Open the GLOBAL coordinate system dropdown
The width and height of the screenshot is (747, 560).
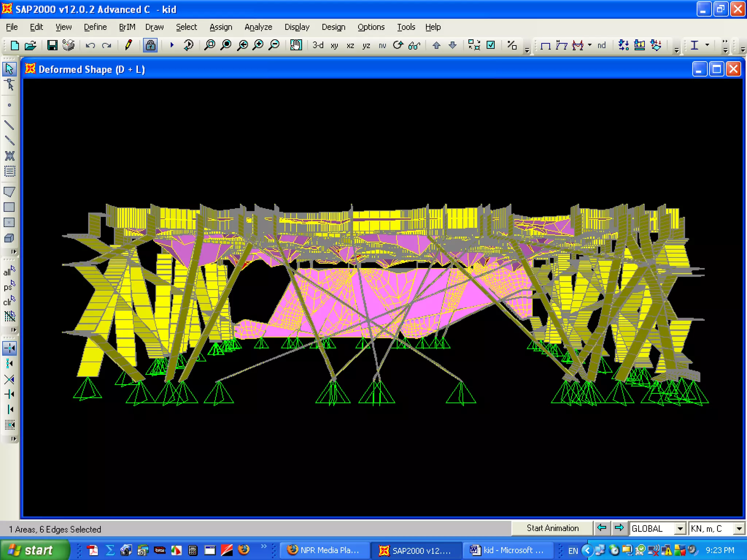(680, 529)
